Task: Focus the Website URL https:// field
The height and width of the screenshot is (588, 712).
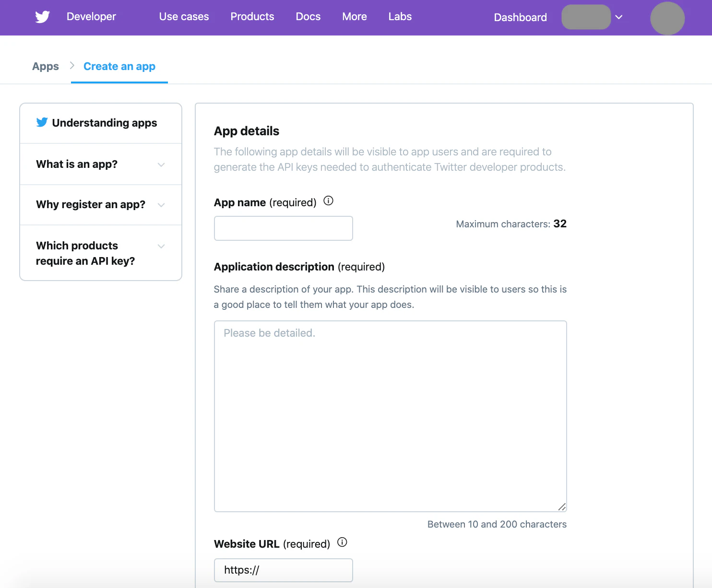Action: point(284,570)
